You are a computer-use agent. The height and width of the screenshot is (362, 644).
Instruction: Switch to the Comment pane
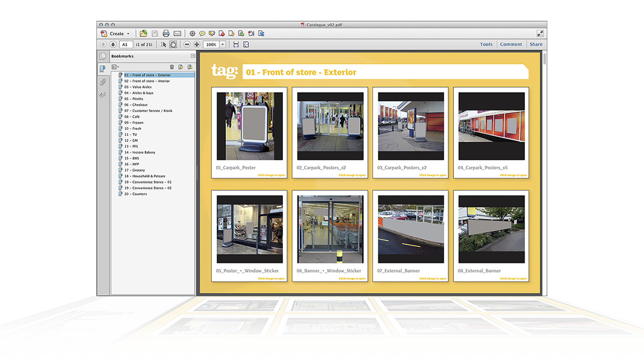511,44
